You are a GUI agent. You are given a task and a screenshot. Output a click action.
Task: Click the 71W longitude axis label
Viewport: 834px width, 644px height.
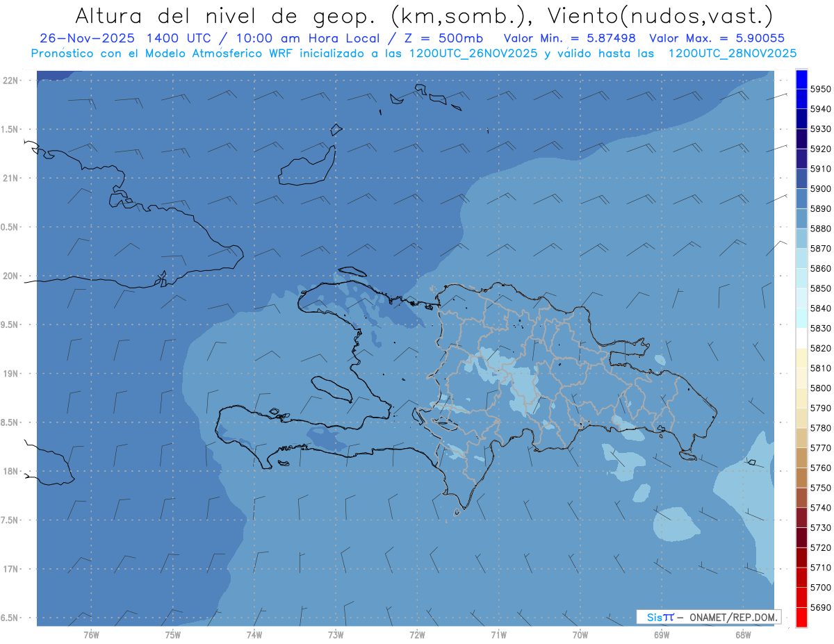coord(498,635)
